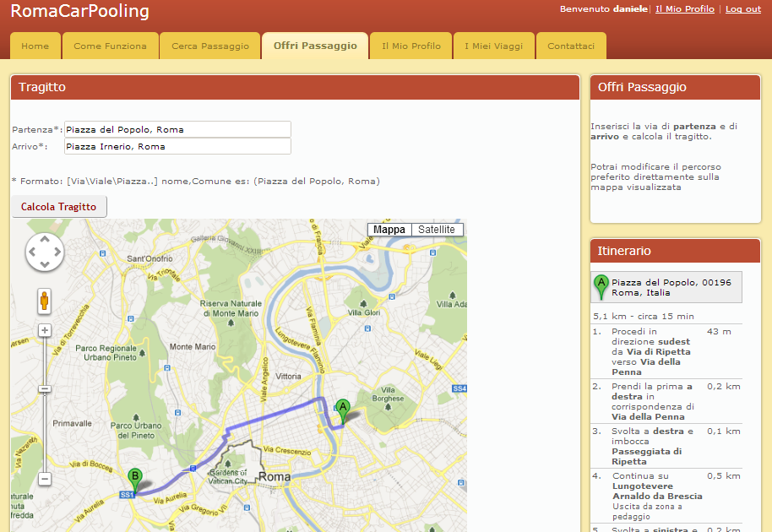The width and height of the screenshot is (772, 532).
Task: Click the 'Piazza del Popolo, 00196 Roma, Italia' address
Action: pos(671,287)
